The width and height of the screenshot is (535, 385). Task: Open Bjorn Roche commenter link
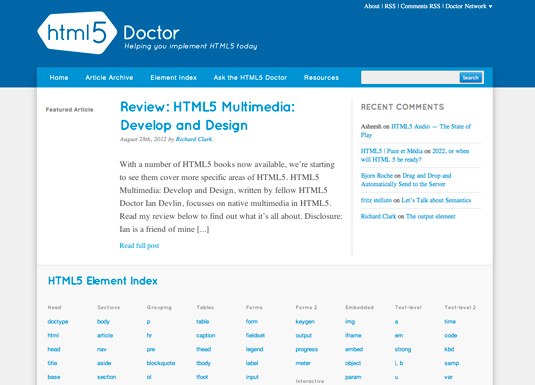pos(377,175)
